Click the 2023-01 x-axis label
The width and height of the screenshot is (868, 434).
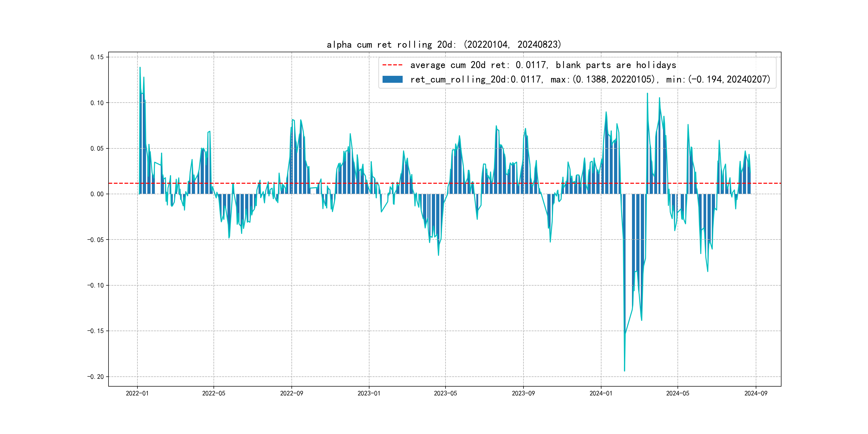369,393
